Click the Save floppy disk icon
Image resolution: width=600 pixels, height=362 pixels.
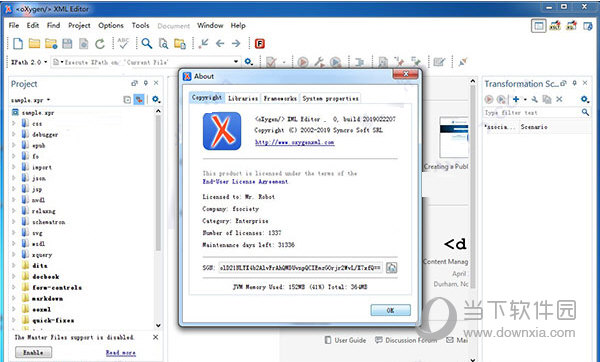click(x=67, y=44)
